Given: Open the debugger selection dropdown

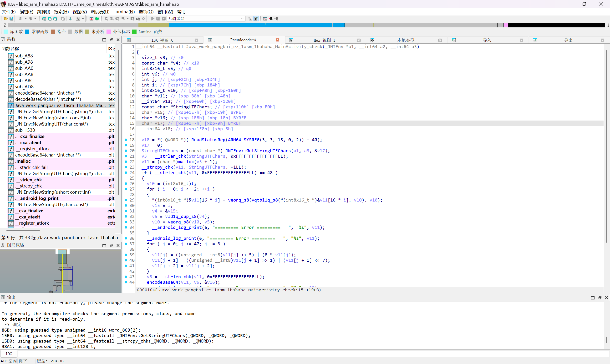Looking at the screenshot, I should (242, 19).
